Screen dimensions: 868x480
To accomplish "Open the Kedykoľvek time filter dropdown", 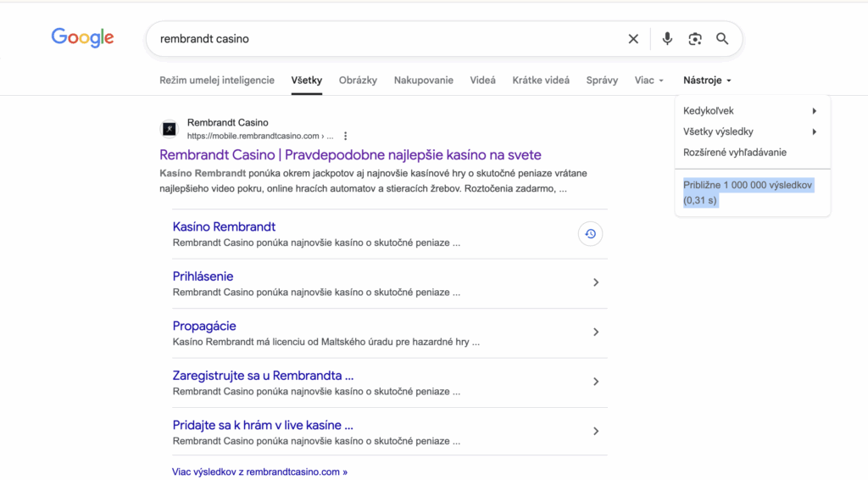I will point(749,111).
